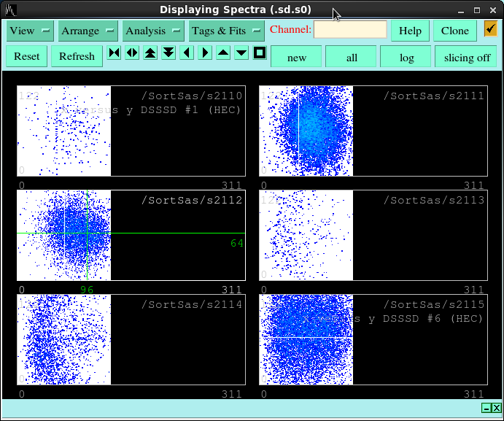Click into the Channel input field
Viewport: 504px width, 421px height.
coord(350,30)
